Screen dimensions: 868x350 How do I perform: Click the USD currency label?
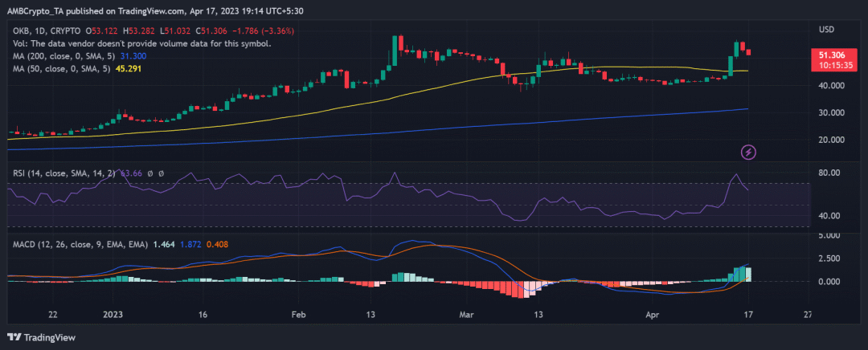click(x=826, y=30)
